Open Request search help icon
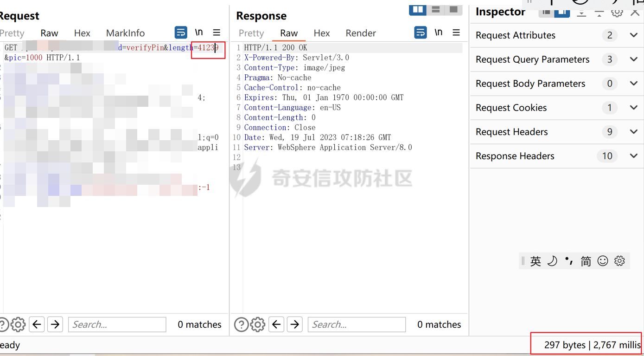Screen dimensions: 644x356 [3, 324]
